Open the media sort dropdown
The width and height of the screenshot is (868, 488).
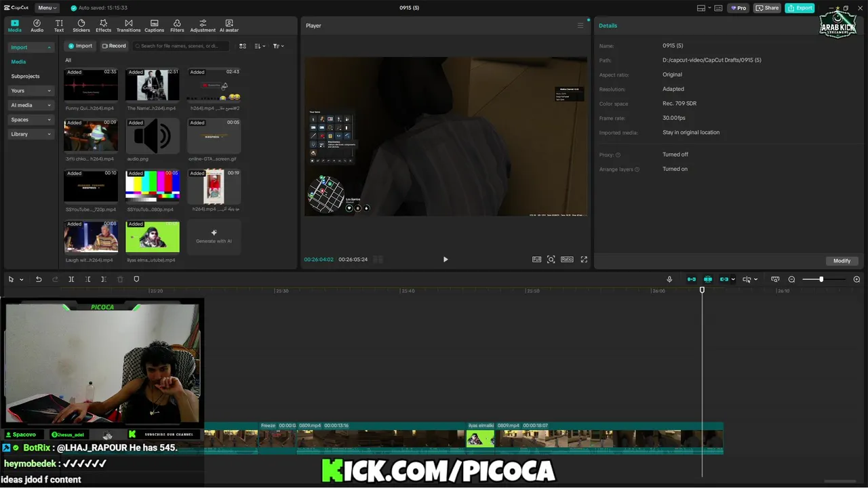(260, 46)
